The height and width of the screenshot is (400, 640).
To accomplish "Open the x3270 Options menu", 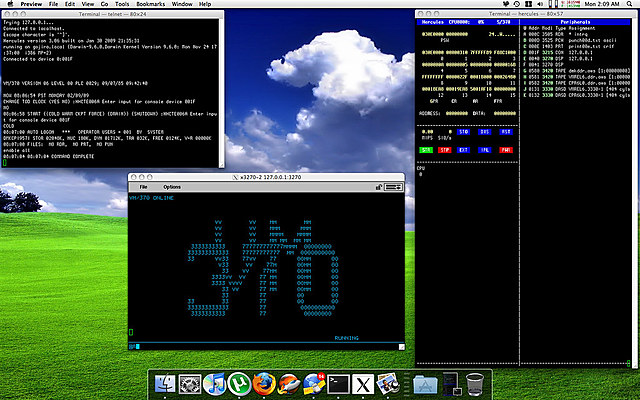I will (172, 187).
